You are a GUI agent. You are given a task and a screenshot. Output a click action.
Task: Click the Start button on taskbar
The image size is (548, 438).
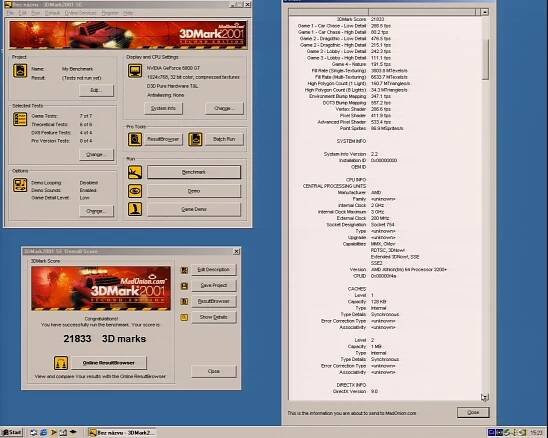(12, 432)
